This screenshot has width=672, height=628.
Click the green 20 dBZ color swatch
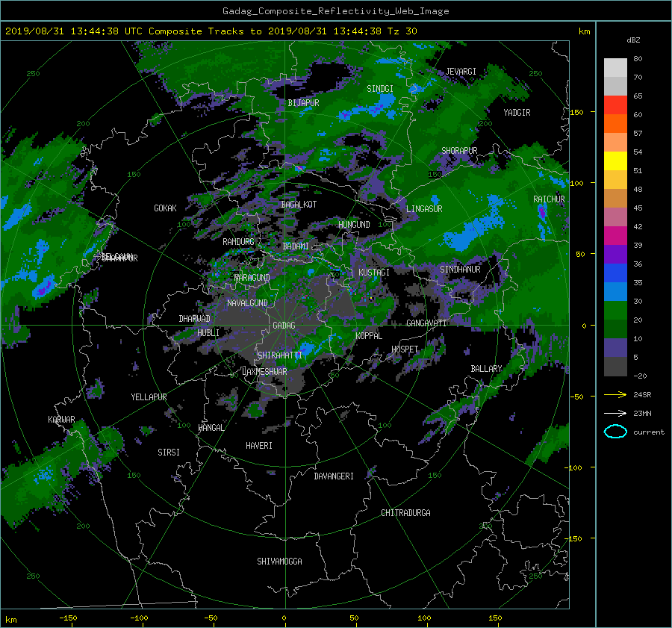point(615,311)
